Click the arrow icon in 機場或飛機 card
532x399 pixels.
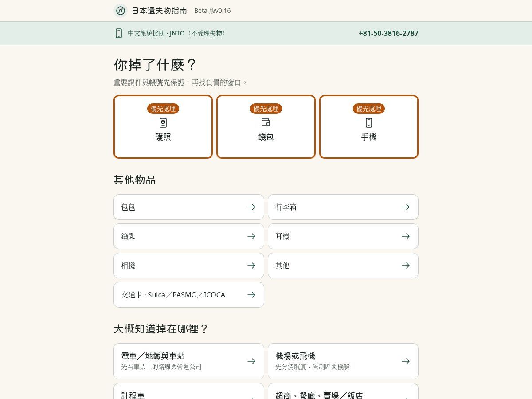406,361
